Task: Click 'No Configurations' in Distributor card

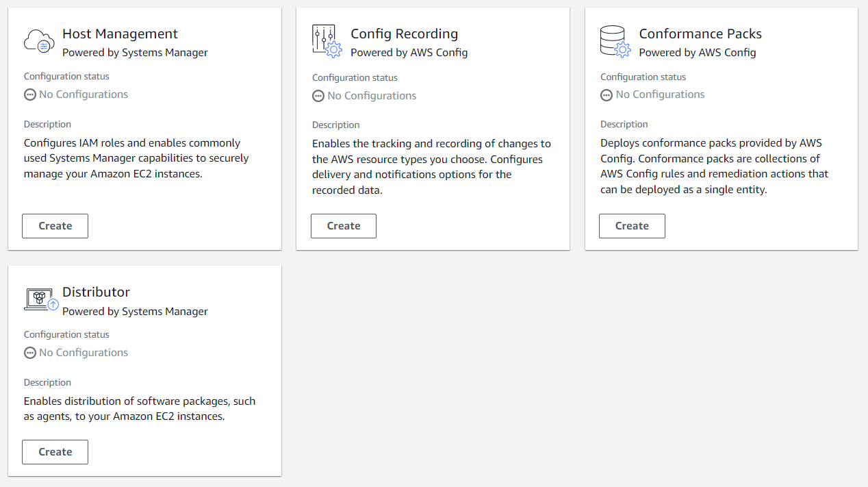Action: [84, 353]
